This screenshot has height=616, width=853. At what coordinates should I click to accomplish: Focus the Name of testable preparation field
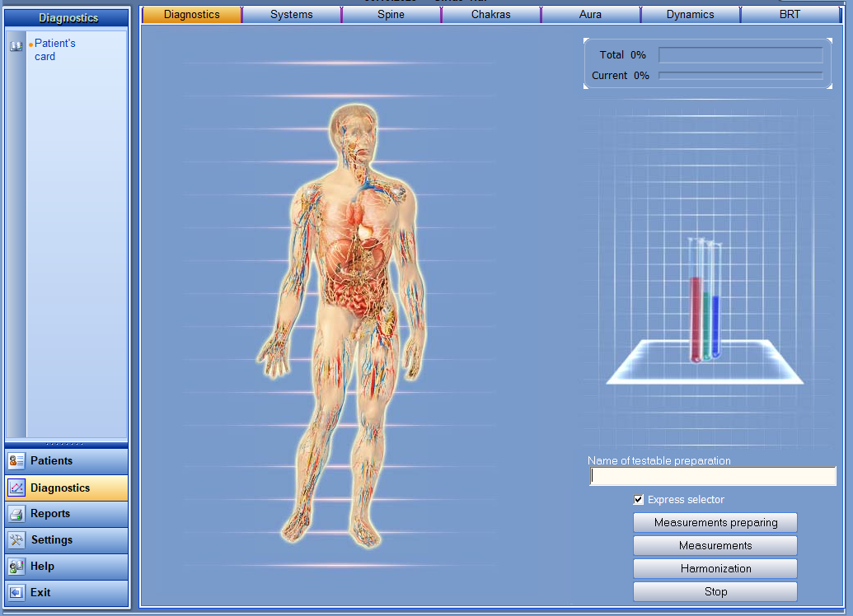(x=713, y=476)
